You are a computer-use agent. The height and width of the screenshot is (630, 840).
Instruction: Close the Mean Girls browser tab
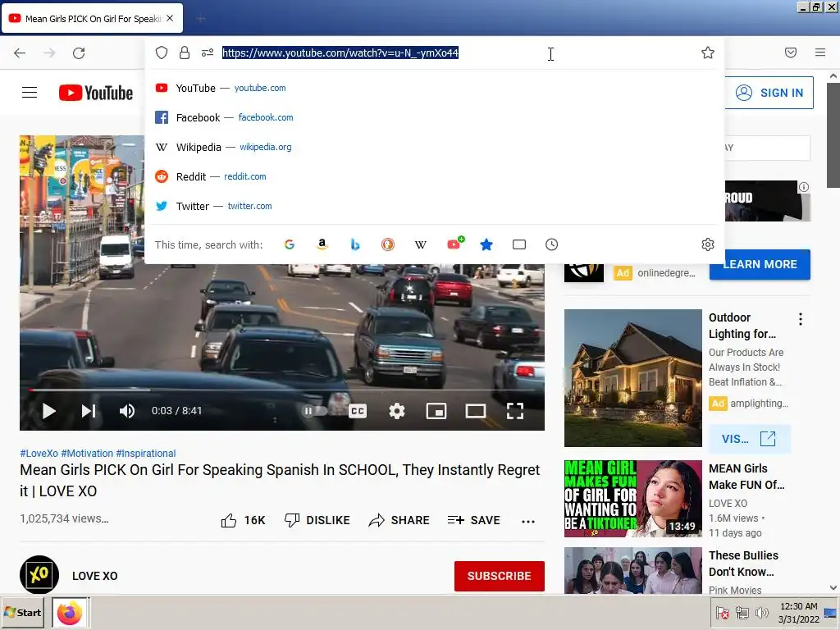[x=170, y=18]
